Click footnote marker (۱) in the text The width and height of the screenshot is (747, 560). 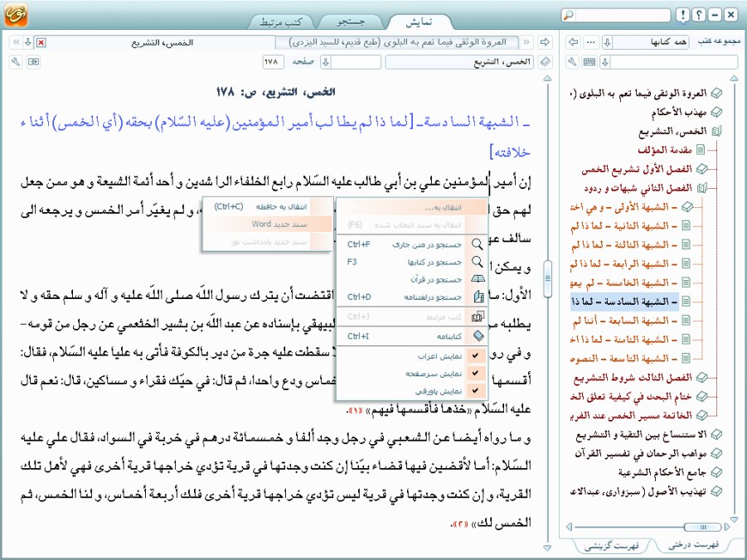click(x=356, y=410)
